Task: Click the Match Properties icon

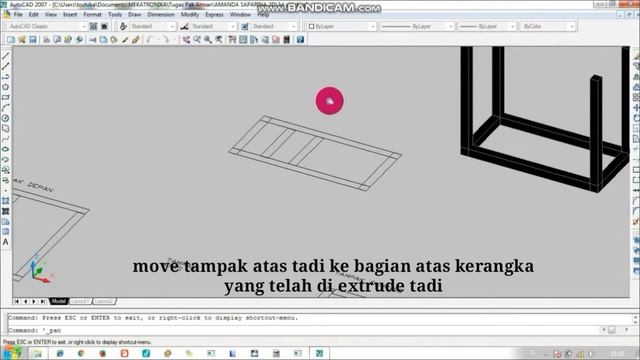Action: (125, 40)
